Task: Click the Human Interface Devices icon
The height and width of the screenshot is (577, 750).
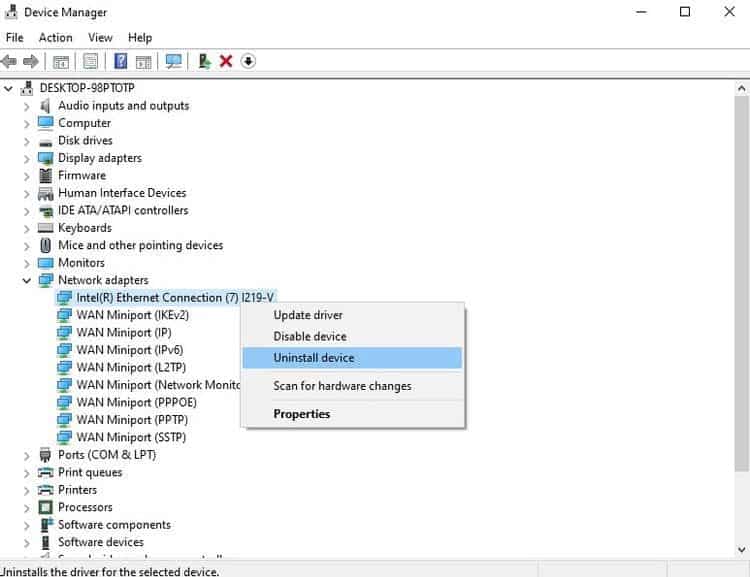Action: [x=45, y=193]
